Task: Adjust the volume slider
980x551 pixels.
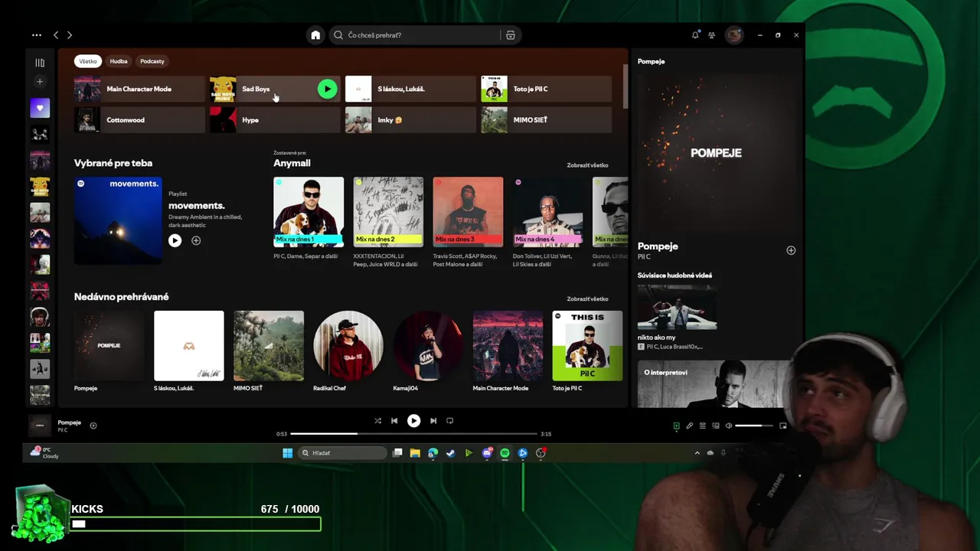Action: point(754,425)
